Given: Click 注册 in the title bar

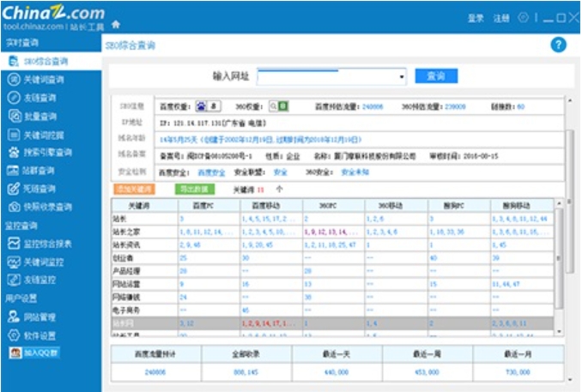Looking at the screenshot, I should click(x=500, y=18).
